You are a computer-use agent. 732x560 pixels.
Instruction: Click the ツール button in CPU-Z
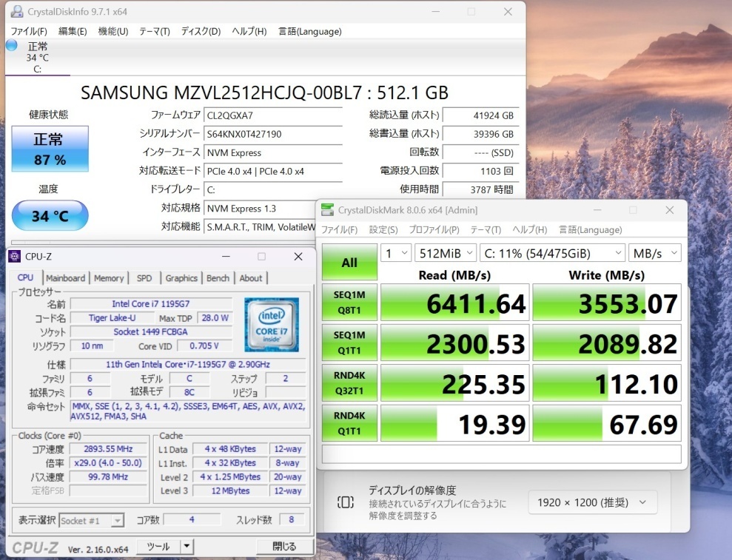click(158, 547)
